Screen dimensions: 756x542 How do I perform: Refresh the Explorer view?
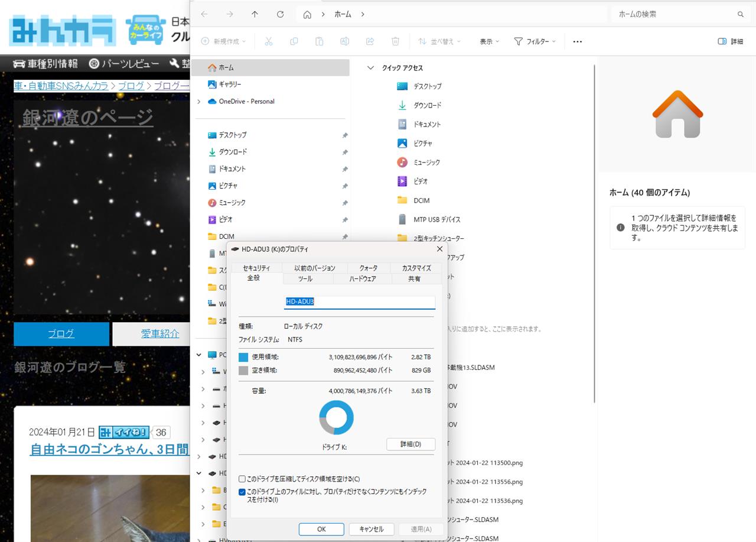280,14
